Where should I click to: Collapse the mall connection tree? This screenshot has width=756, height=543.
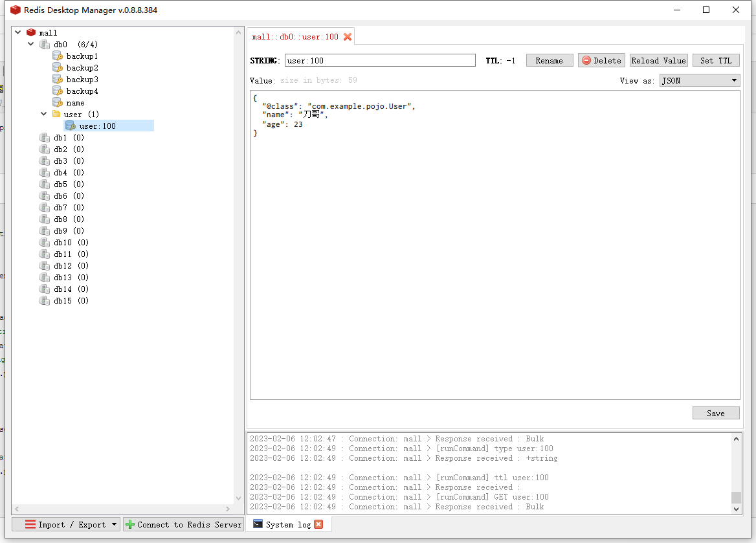pos(18,32)
